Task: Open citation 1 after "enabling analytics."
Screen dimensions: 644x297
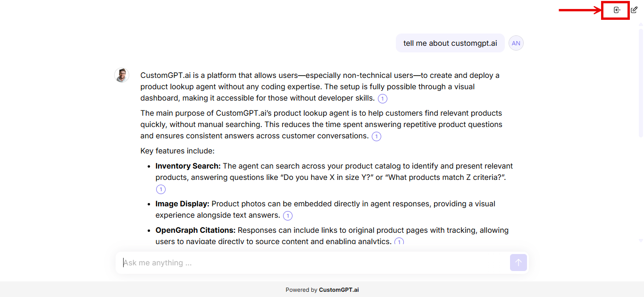Action: click(x=399, y=242)
